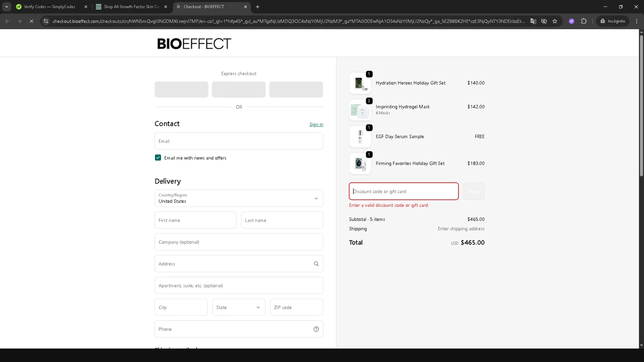The width and height of the screenshot is (644, 362).
Task: Click the BIOEFFECT logo
Action: click(194, 44)
